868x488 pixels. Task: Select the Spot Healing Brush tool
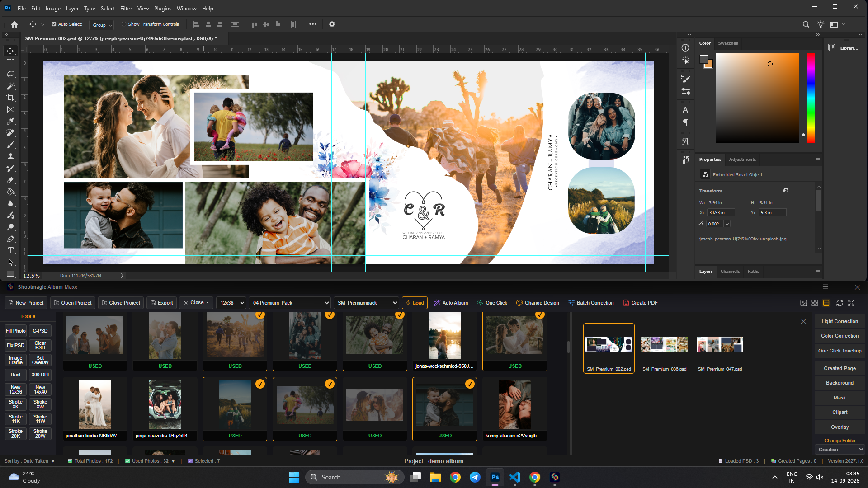point(10,133)
